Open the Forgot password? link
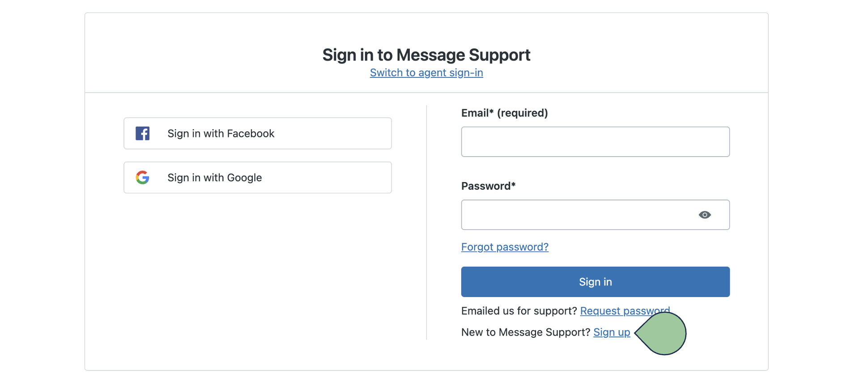The height and width of the screenshot is (383, 868). (505, 247)
